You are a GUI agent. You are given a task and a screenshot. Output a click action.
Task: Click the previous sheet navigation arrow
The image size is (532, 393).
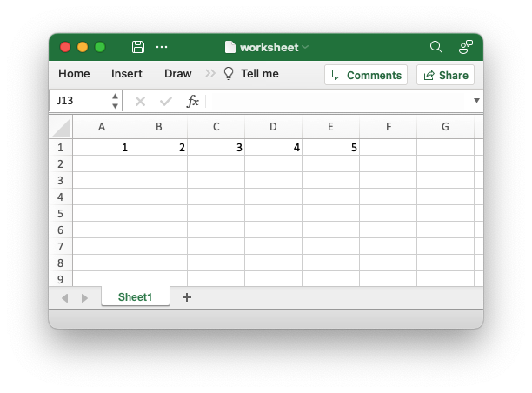click(x=65, y=298)
